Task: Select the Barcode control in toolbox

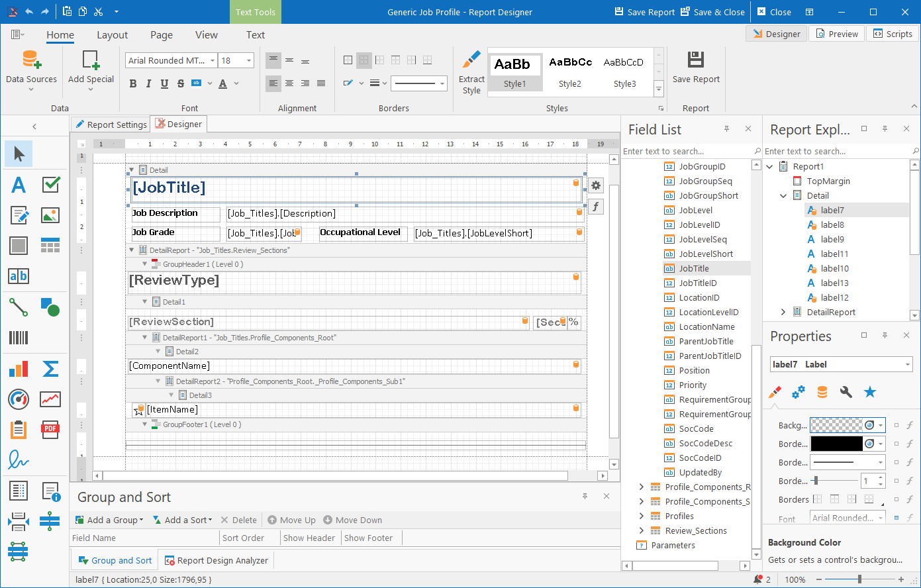Action: click(19, 338)
